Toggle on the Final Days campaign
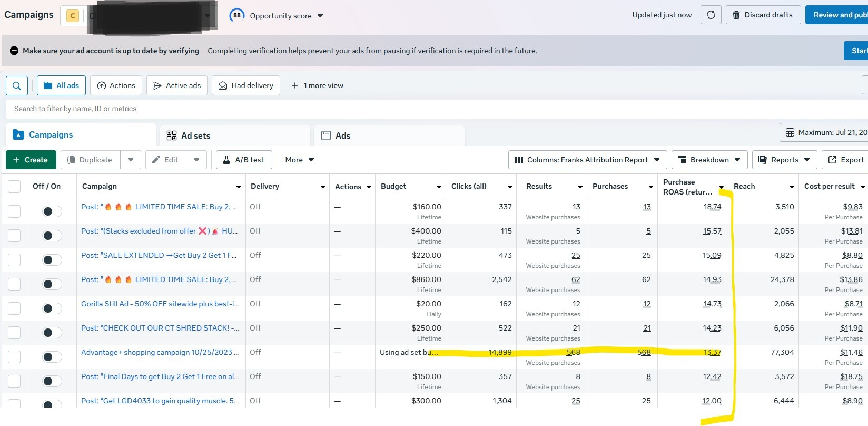 [x=52, y=381]
